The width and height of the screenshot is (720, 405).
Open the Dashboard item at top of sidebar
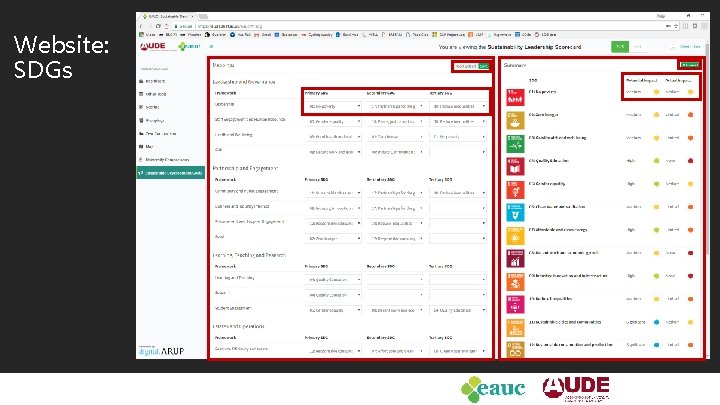(155, 81)
